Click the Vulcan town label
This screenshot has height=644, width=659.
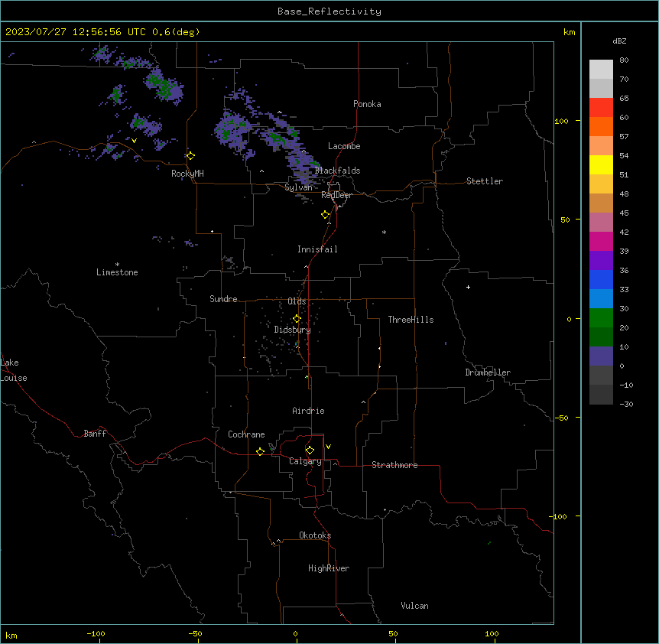(x=414, y=606)
